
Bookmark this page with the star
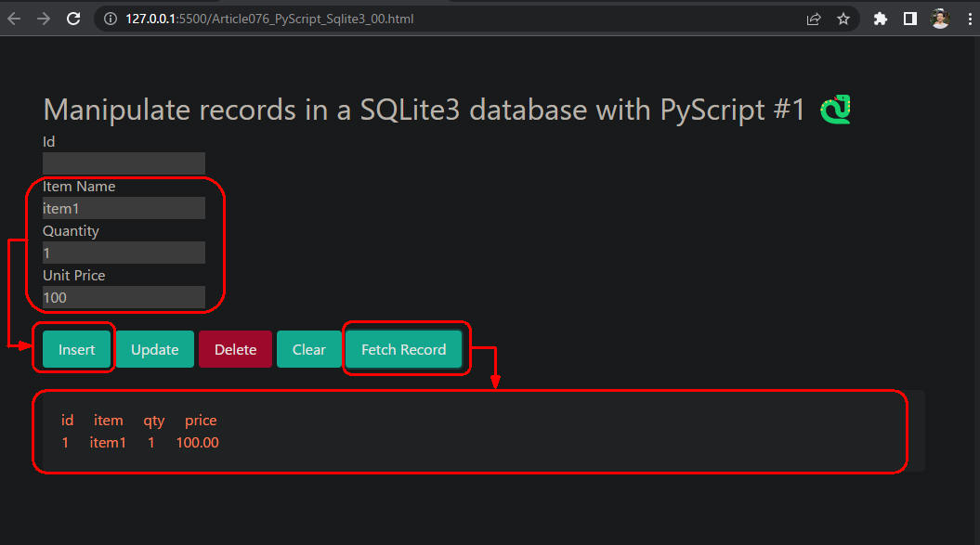tap(843, 19)
